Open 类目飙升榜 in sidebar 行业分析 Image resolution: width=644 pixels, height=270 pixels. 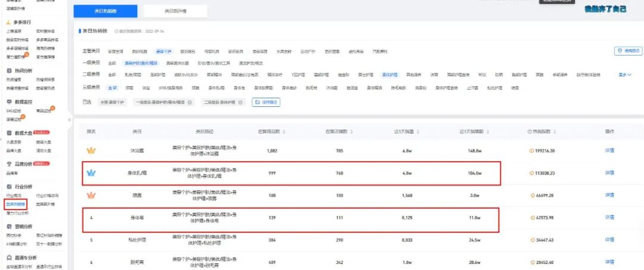[x=45, y=204]
